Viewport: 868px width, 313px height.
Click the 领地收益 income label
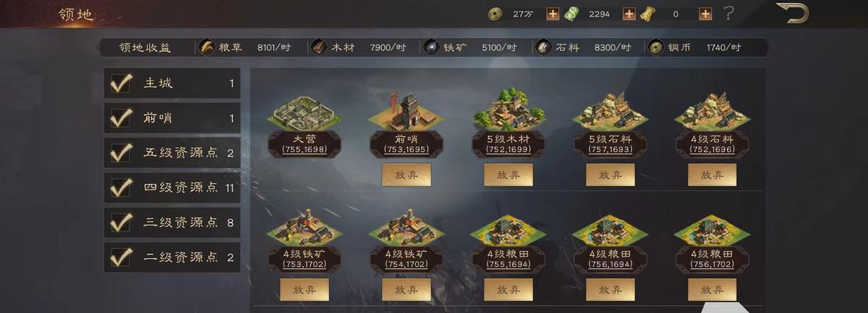coord(145,48)
